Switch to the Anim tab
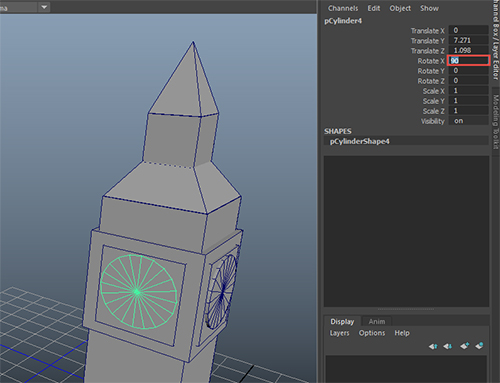Viewport: 500px width, 383px height. 377,322
